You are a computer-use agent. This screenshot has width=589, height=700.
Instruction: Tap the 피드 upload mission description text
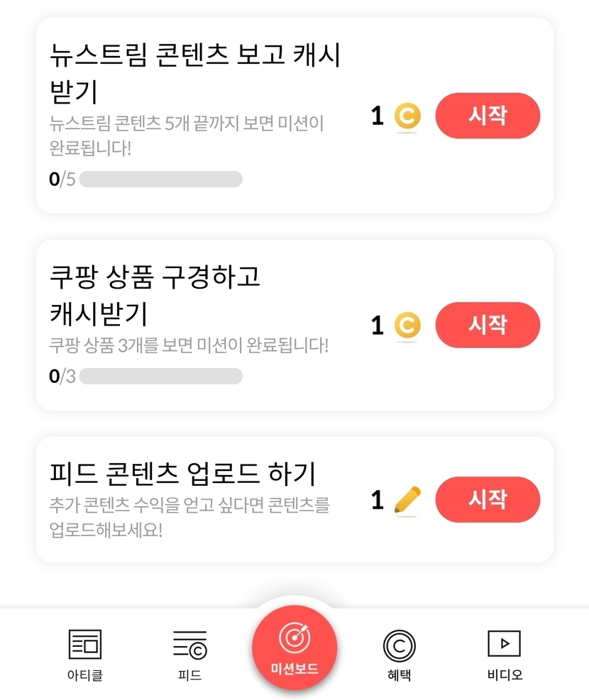(189, 517)
